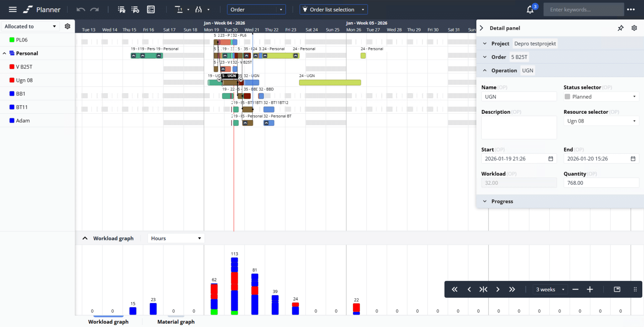Step timeline forward one period

498,289
